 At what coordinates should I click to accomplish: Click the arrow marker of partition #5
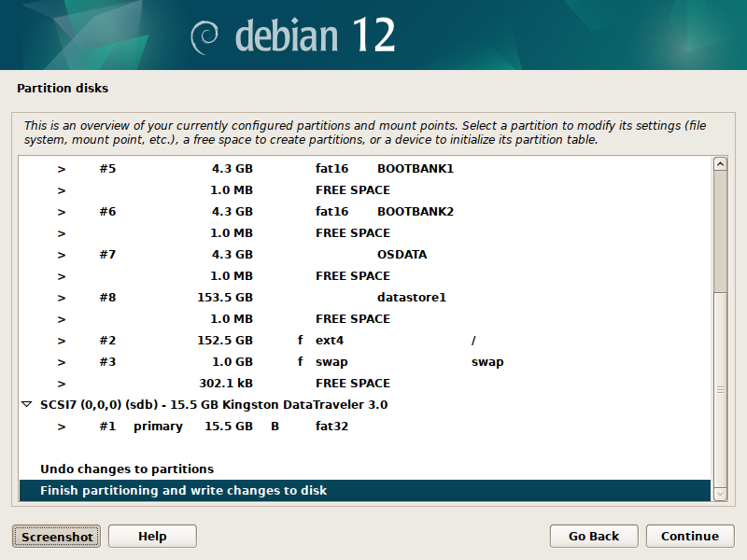pos(62,169)
